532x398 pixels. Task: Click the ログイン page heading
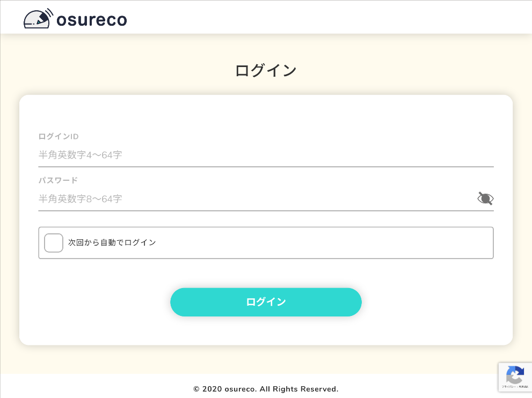(266, 71)
